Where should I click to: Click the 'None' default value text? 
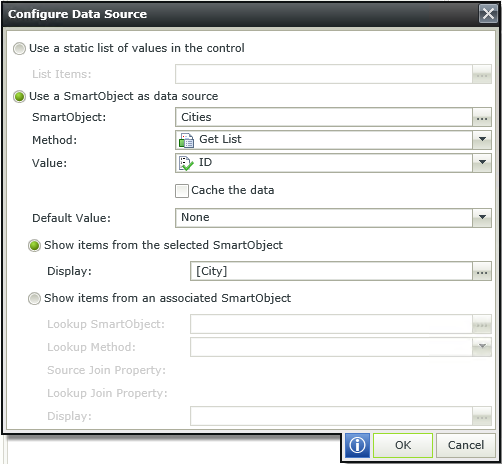[x=195, y=217]
